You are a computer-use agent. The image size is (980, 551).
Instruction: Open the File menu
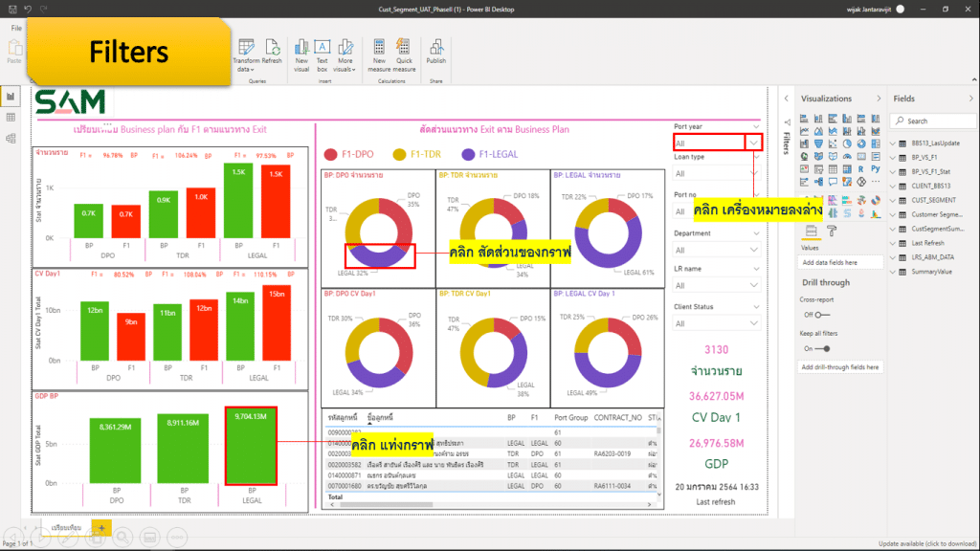tap(16, 28)
